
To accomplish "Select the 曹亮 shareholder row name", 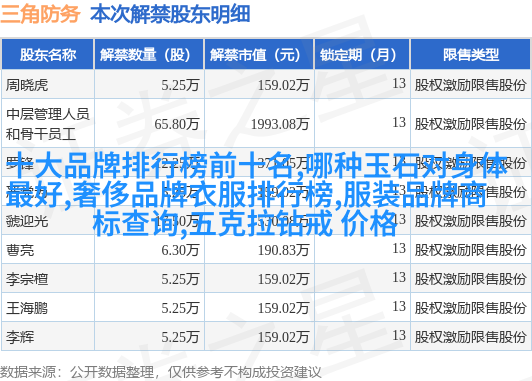I will [20, 250].
